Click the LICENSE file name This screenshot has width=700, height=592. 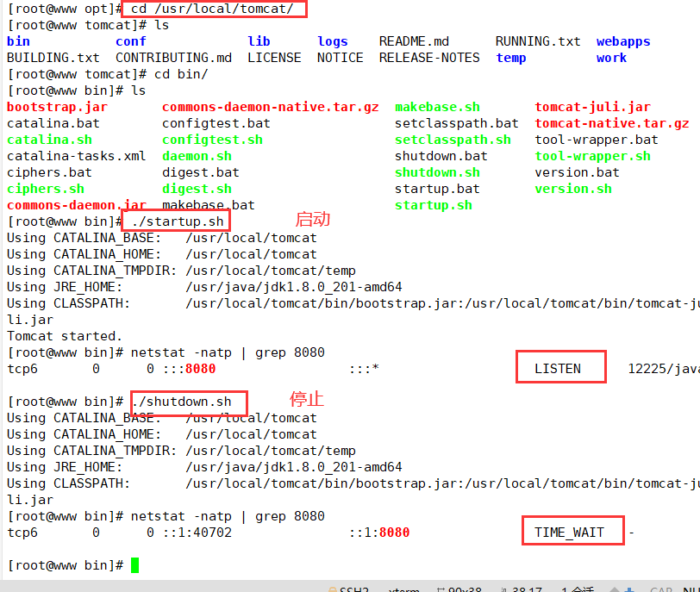[274, 58]
